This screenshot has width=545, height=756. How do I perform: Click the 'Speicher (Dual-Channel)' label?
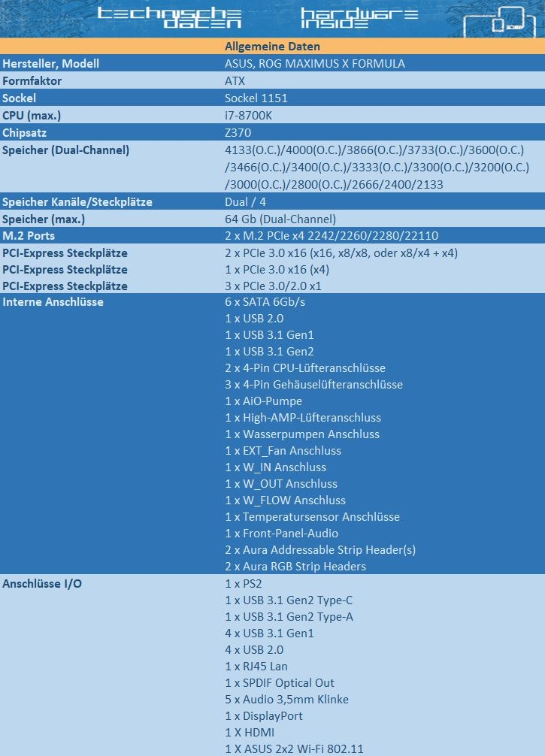click(x=65, y=150)
